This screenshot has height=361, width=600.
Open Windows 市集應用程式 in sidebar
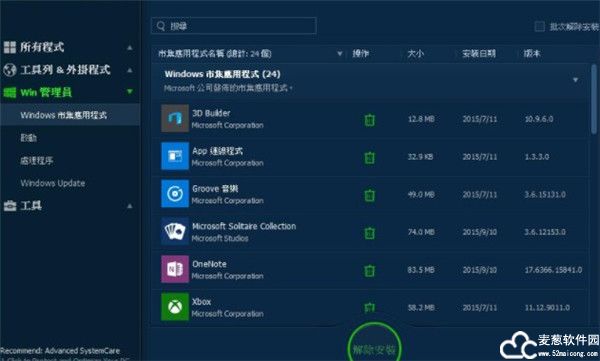point(70,115)
